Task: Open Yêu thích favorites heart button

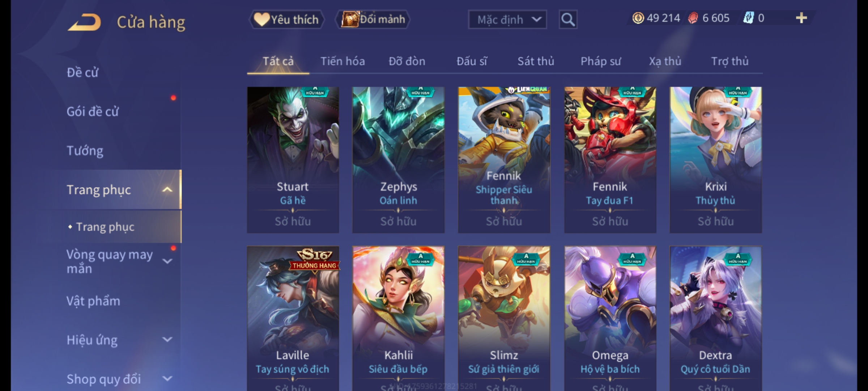Action: coord(286,20)
